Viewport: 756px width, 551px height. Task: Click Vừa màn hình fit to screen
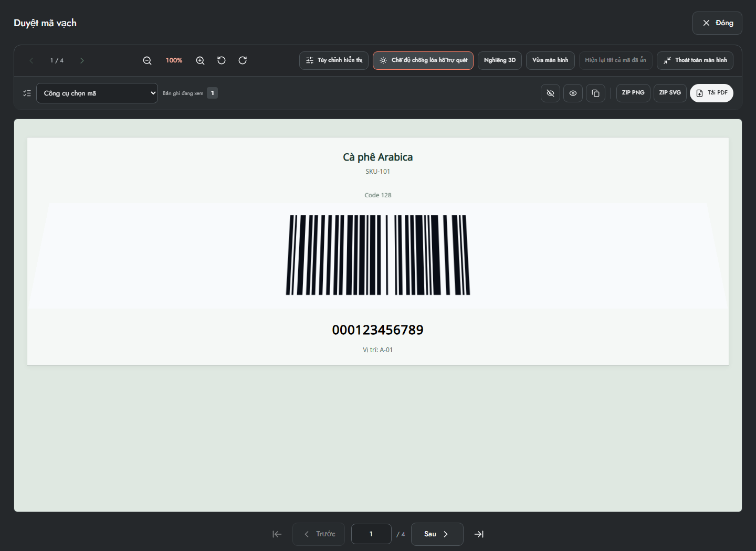click(550, 60)
